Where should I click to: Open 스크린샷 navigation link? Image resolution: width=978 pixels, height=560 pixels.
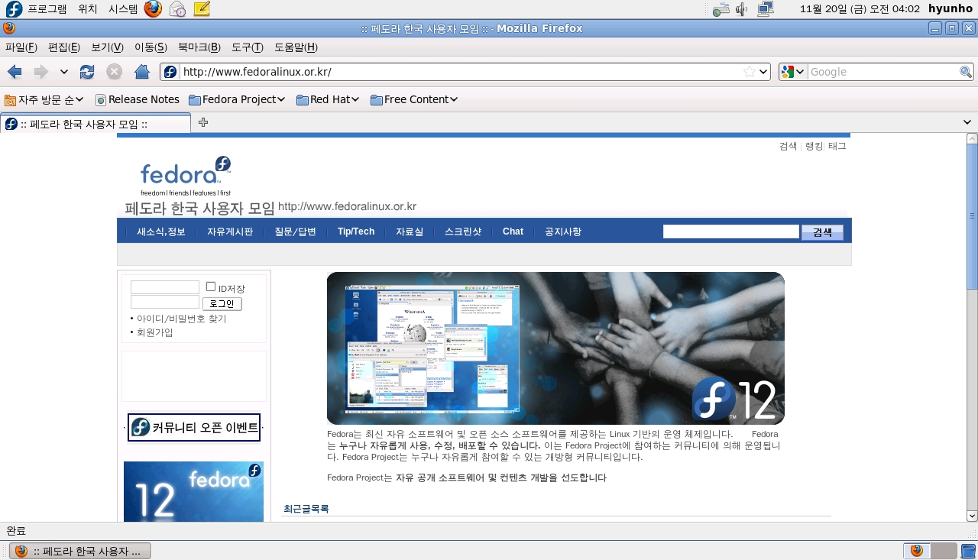coord(463,231)
